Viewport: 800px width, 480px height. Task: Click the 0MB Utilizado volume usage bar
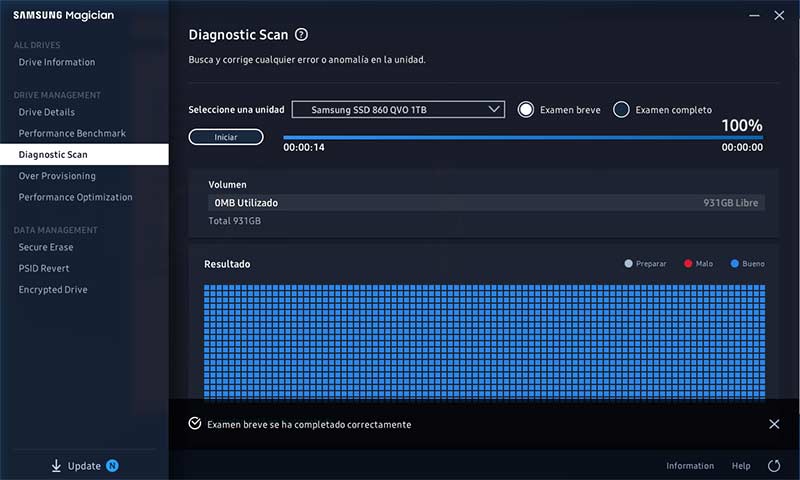click(x=486, y=203)
